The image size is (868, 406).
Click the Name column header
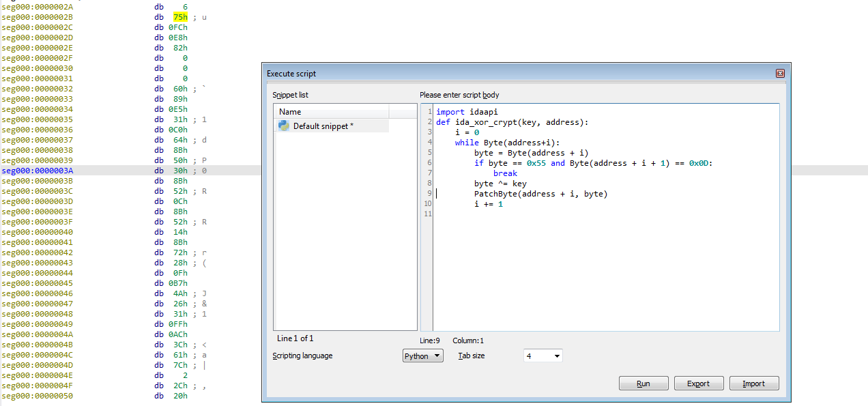[x=331, y=111]
